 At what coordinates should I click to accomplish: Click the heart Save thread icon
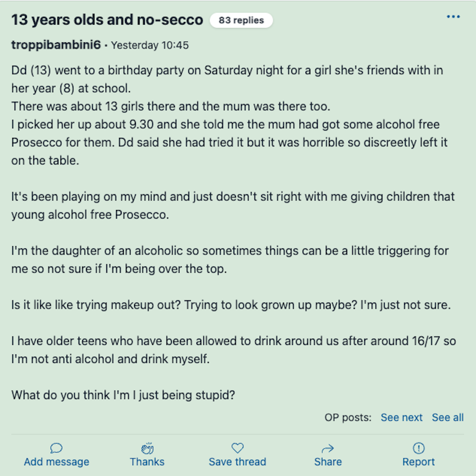(238, 448)
